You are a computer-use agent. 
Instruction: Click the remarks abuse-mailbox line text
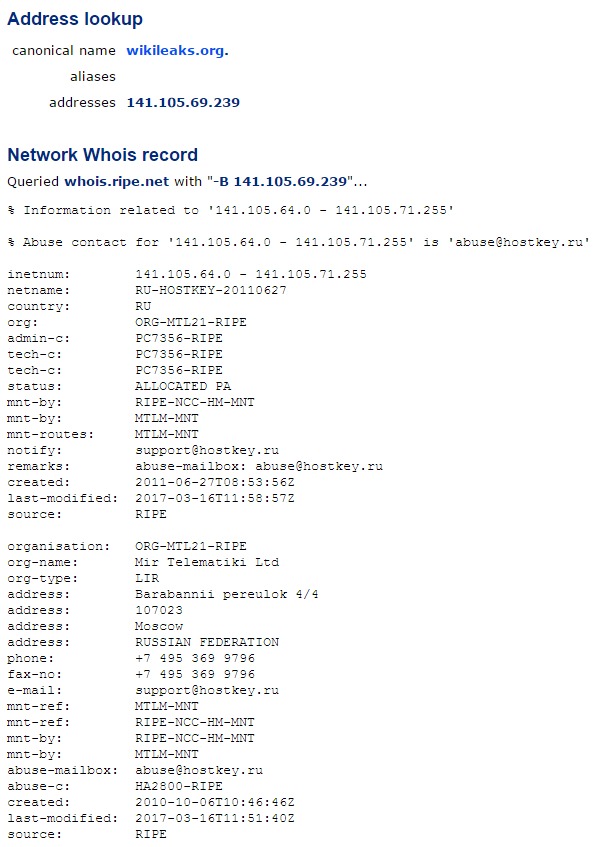coord(259,467)
